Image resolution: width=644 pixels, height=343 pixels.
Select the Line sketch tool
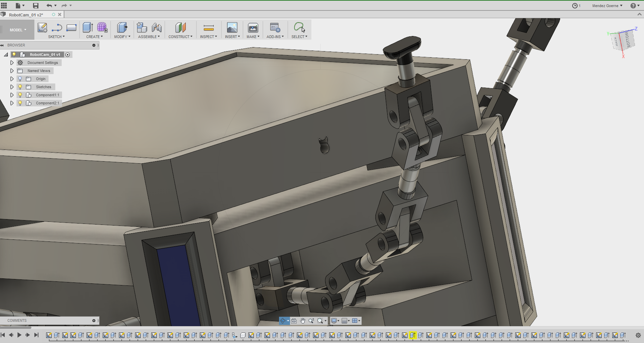[x=57, y=27]
